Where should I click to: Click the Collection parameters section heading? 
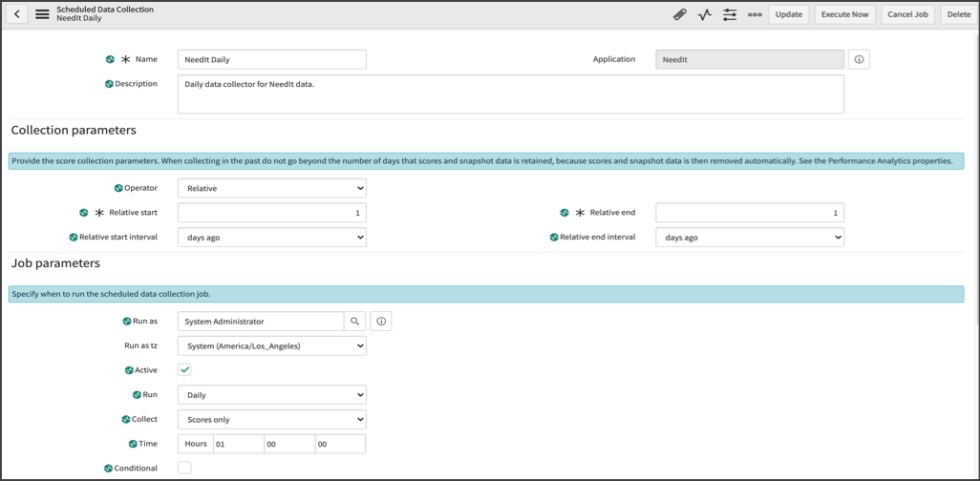[74, 131]
